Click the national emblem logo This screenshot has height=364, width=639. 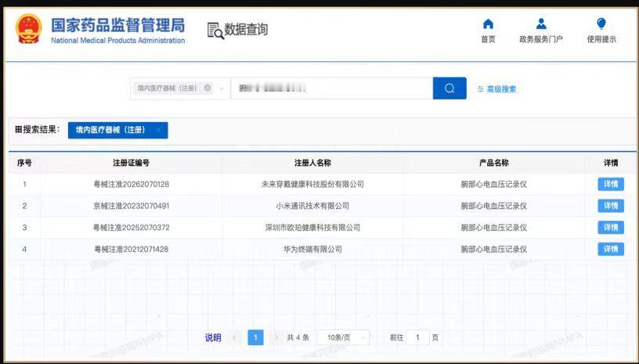[x=28, y=29]
